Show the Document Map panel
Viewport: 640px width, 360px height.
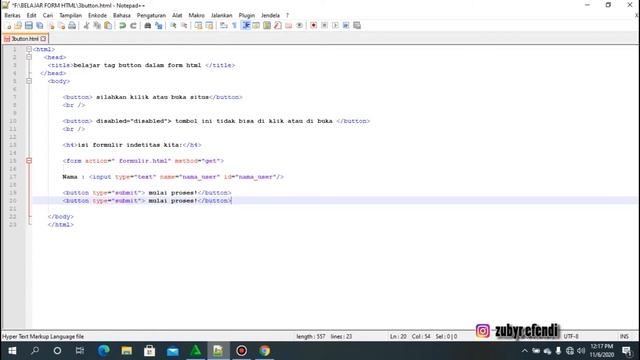[x=267, y=26]
